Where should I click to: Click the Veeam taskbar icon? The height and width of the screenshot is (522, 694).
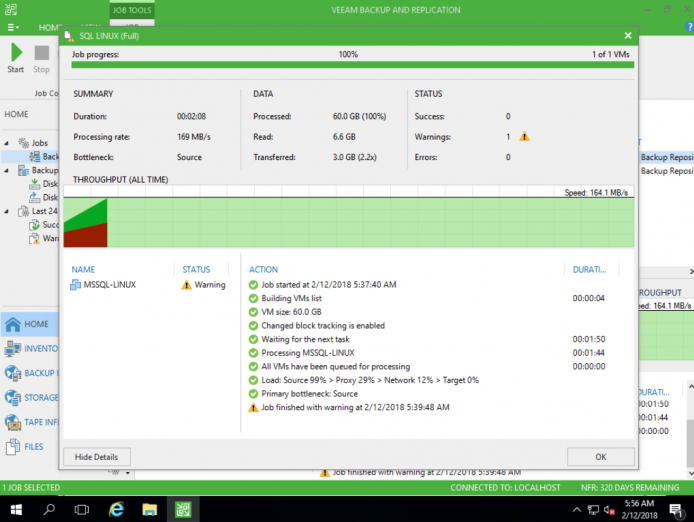[x=183, y=510]
